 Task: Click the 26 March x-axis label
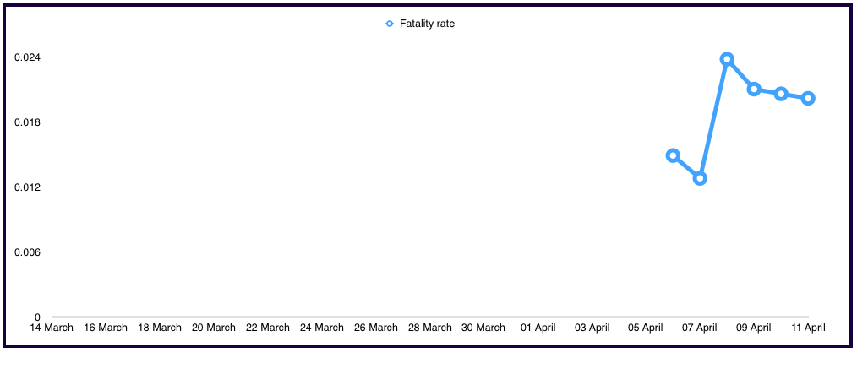(376, 328)
